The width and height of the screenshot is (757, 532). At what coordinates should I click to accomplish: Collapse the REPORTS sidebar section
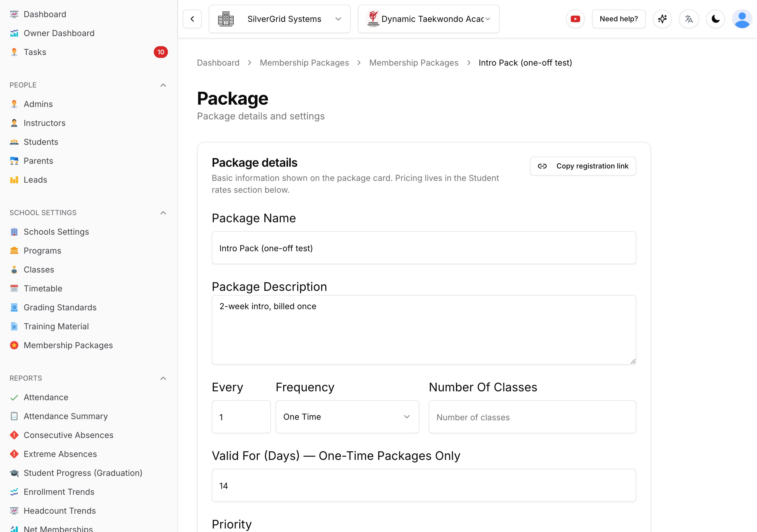163,378
